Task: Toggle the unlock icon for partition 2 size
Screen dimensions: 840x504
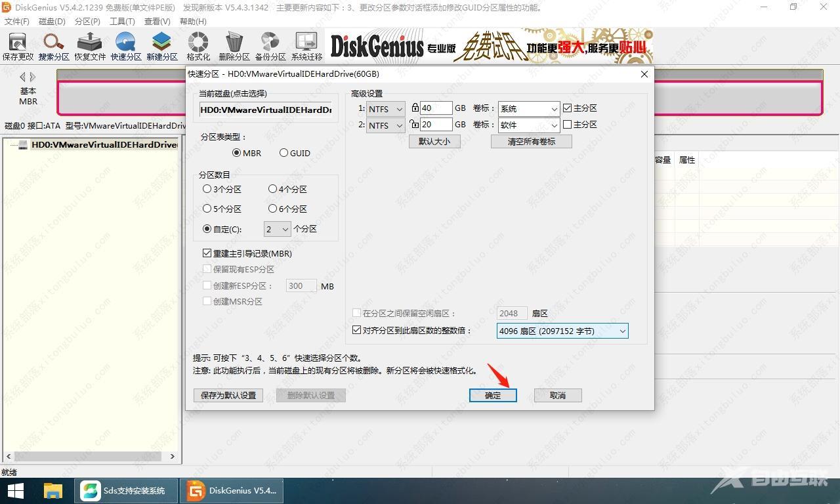Action: [x=415, y=124]
